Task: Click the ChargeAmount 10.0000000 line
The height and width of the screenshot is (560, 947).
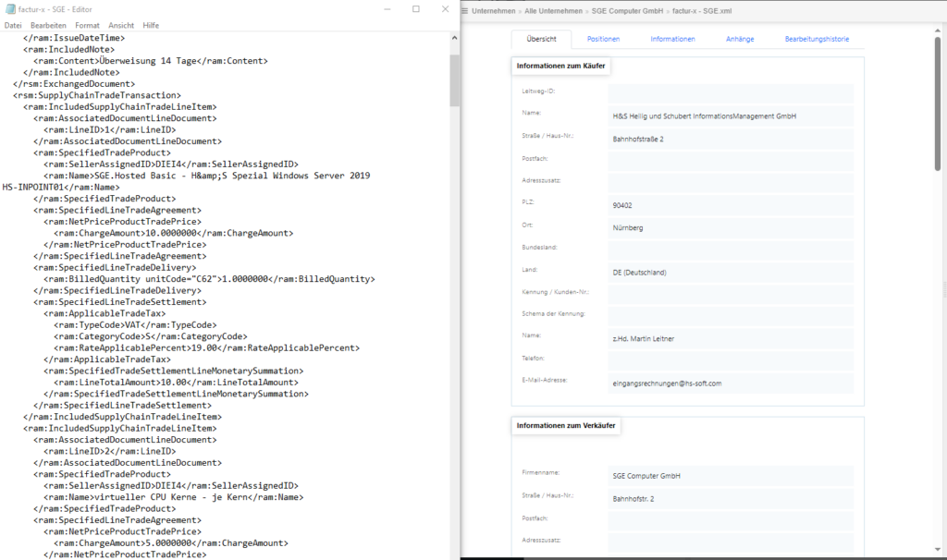Action: pos(173,232)
